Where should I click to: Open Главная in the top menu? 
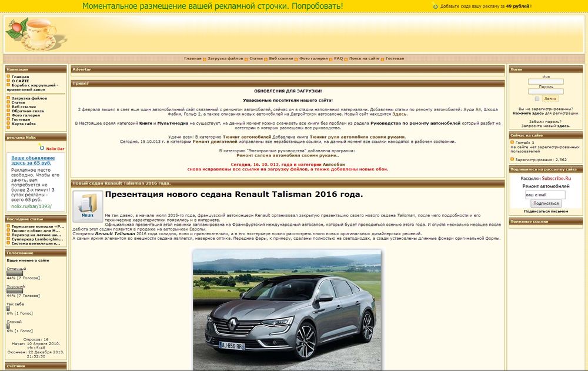point(192,59)
